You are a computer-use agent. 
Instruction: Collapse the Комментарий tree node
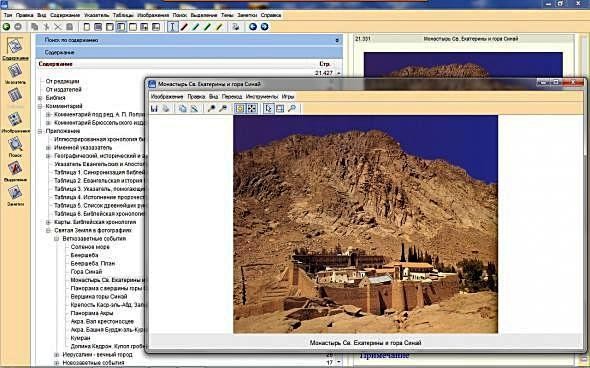[40, 106]
